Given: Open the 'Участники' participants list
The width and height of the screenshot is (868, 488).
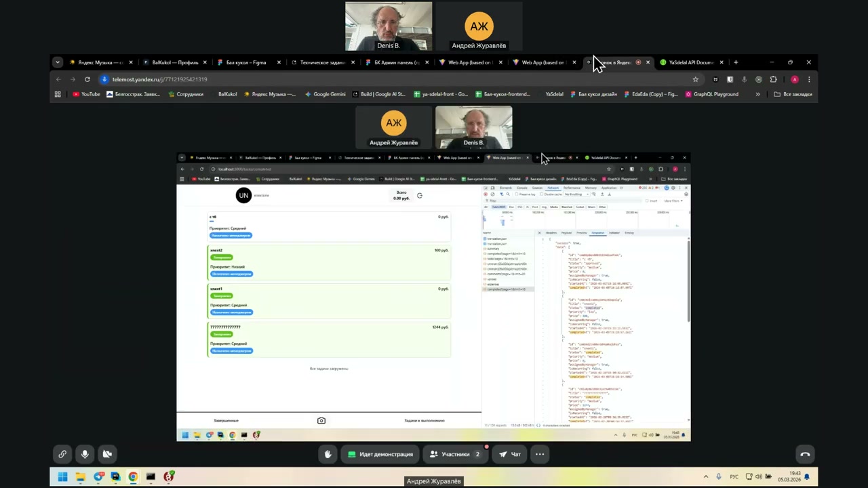Looking at the screenshot, I should coord(455,454).
